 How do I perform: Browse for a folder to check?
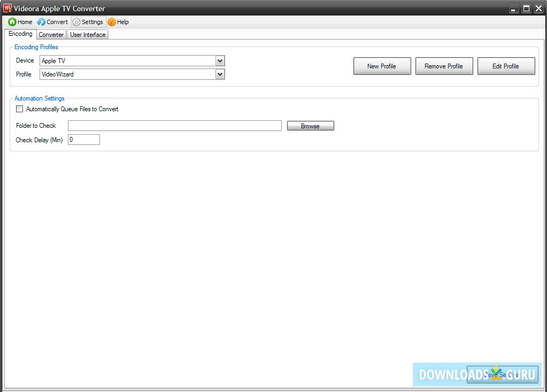(x=311, y=126)
